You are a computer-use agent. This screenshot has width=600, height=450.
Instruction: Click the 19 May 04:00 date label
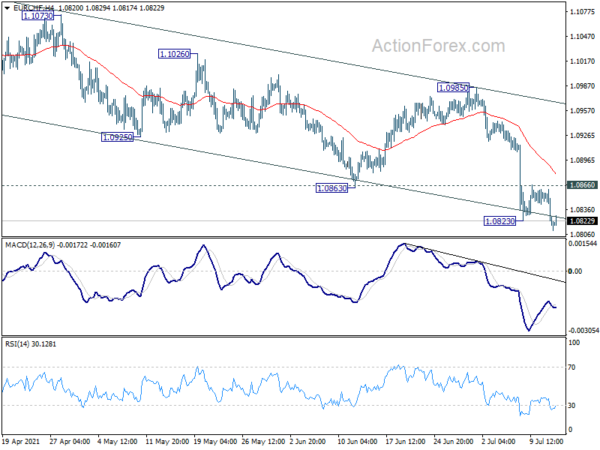pyautogui.click(x=214, y=442)
